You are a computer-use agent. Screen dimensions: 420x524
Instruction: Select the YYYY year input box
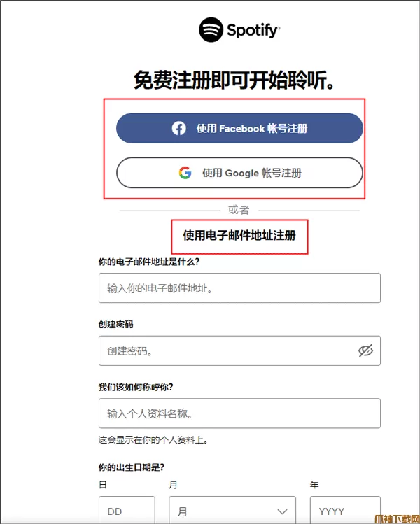pyautogui.click(x=345, y=510)
